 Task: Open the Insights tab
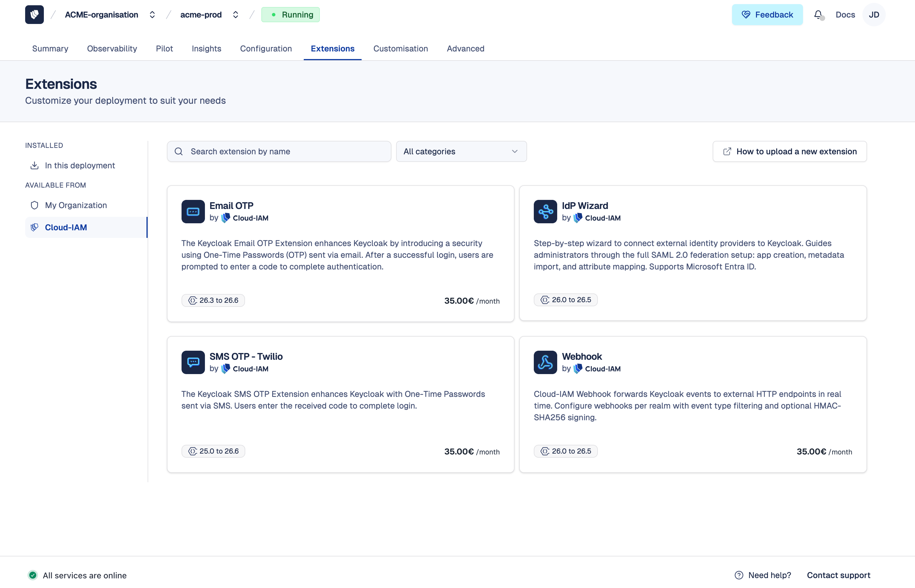[x=206, y=49]
